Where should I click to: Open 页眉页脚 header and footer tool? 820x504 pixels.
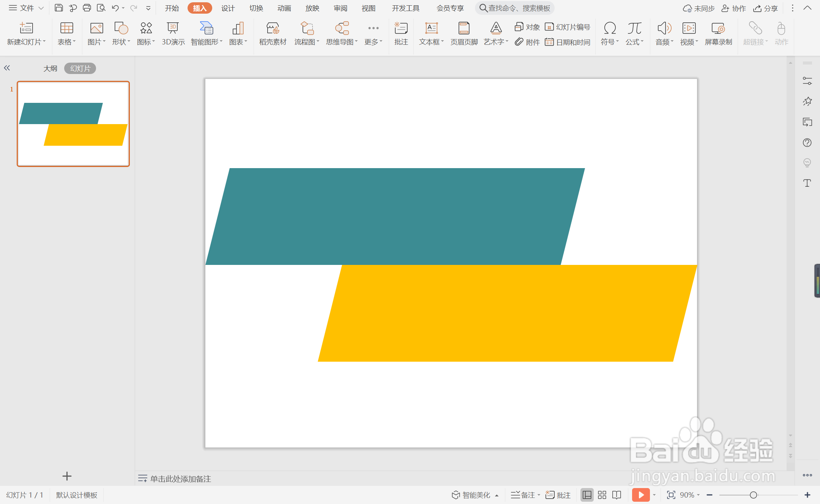pos(464,33)
